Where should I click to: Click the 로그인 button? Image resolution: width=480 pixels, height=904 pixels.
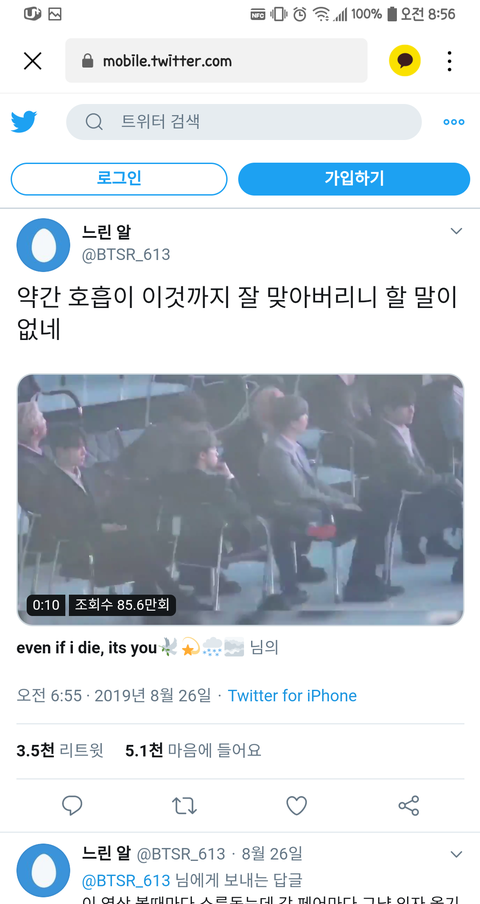click(119, 179)
